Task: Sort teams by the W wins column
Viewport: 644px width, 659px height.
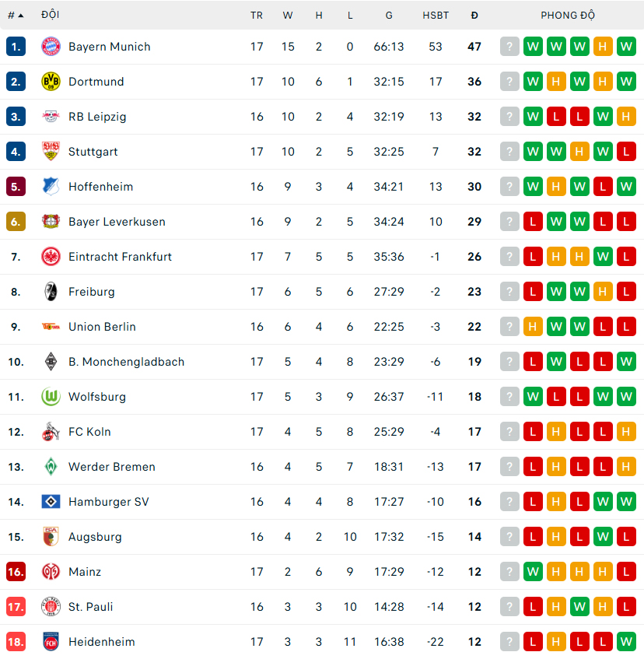Action: click(288, 15)
